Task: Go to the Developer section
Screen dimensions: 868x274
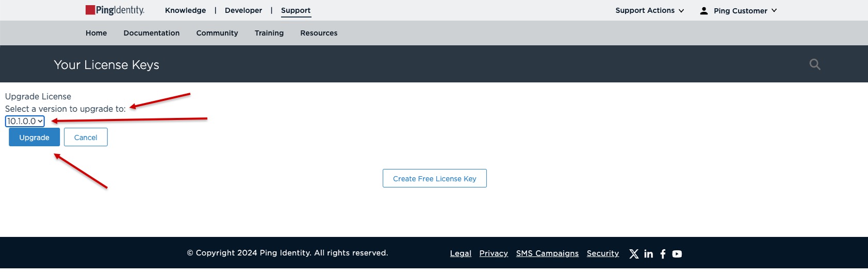Action: tap(243, 10)
